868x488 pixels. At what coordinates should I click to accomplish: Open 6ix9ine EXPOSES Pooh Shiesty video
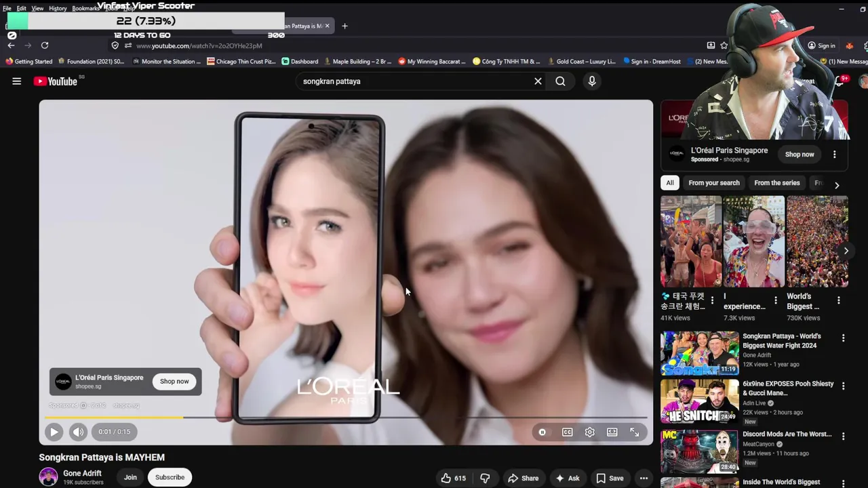pos(700,401)
